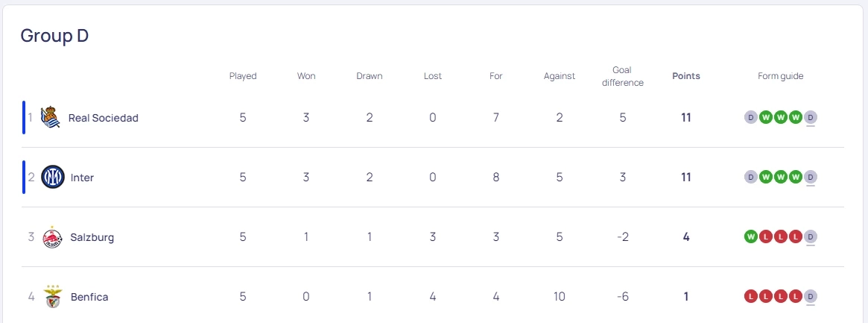Open the Real Sociedad team link
This screenshot has width=868, height=323.
(103, 118)
